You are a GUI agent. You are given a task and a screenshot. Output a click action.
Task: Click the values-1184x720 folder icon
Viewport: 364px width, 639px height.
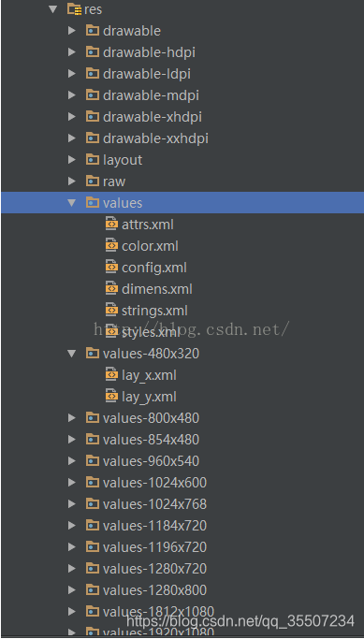[x=93, y=525]
